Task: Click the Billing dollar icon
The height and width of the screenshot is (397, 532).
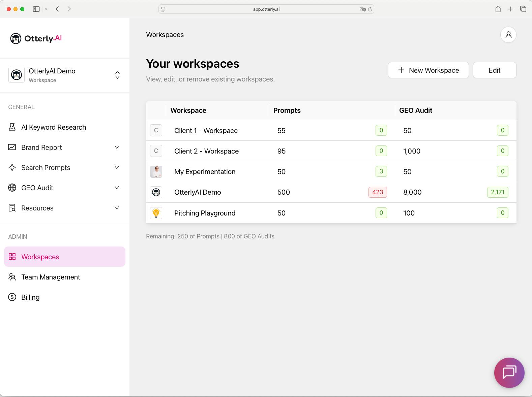Action: coord(12,297)
